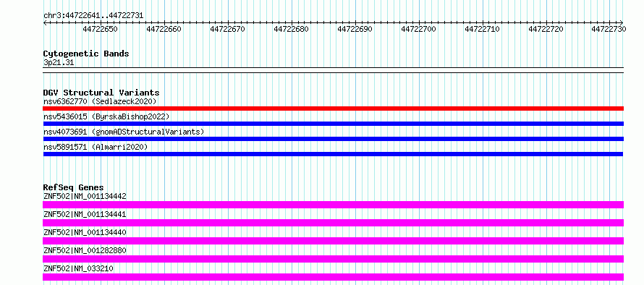
Task: Click ruler position 44722660
Action: pyautogui.click(x=164, y=29)
